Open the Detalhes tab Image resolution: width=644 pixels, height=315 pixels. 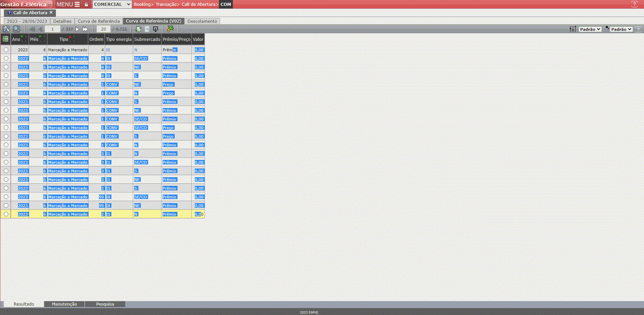coord(62,21)
